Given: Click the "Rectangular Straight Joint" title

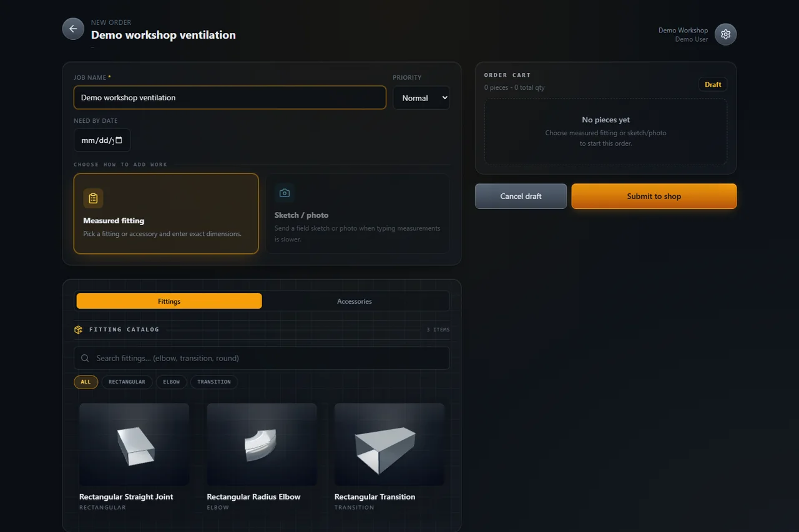Looking at the screenshot, I should pos(126,497).
